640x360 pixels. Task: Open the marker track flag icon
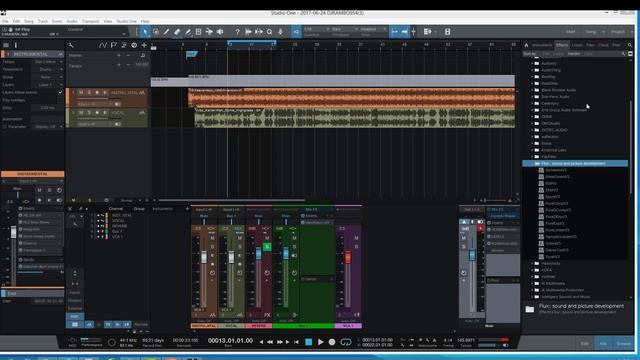(113, 45)
